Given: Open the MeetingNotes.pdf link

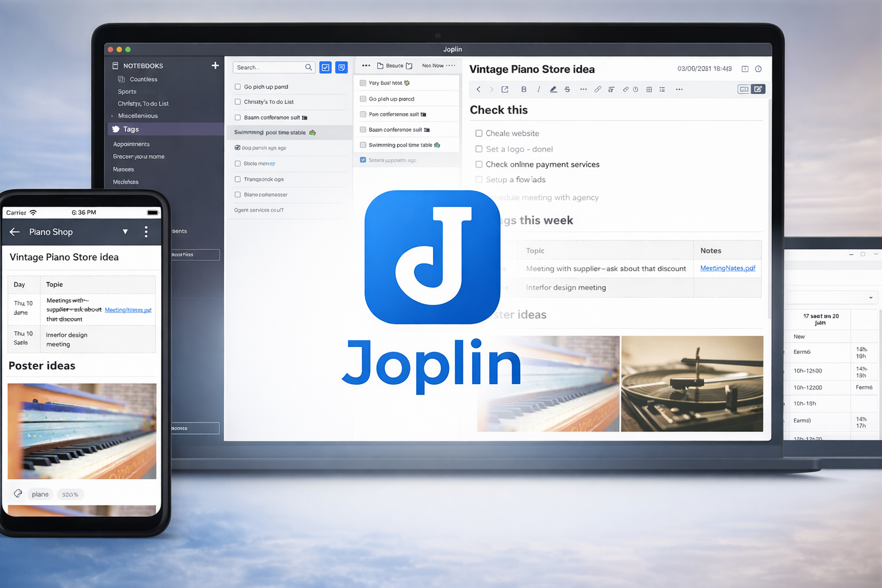Looking at the screenshot, I should pos(727,268).
